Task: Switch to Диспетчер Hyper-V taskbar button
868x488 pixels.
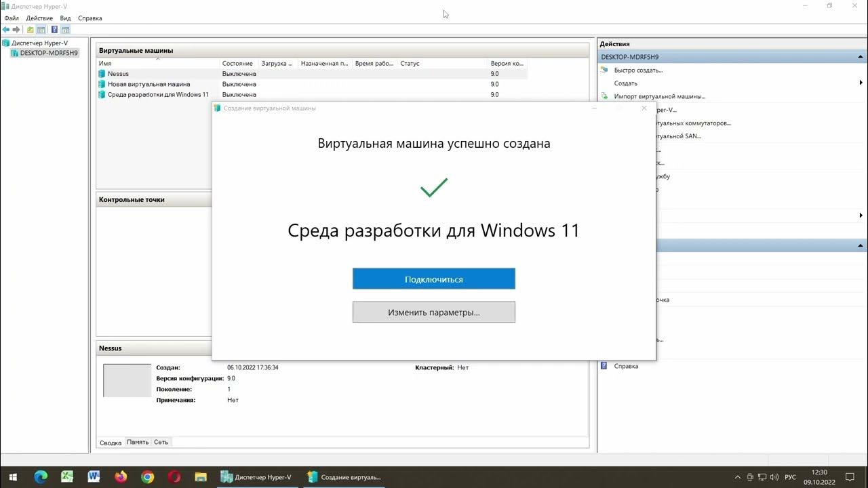Action: point(257,477)
